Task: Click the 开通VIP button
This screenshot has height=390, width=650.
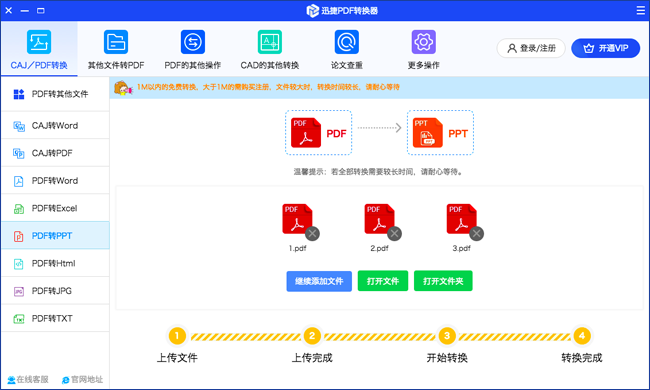Action: [605, 48]
